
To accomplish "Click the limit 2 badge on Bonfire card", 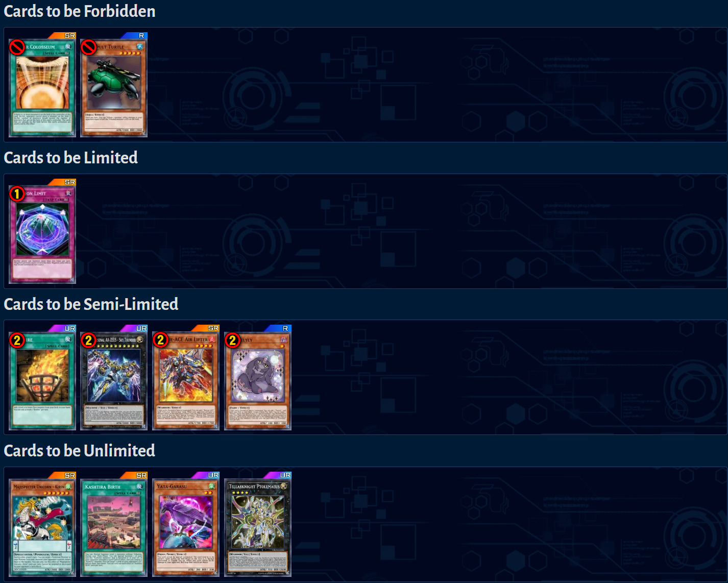I will (x=17, y=341).
